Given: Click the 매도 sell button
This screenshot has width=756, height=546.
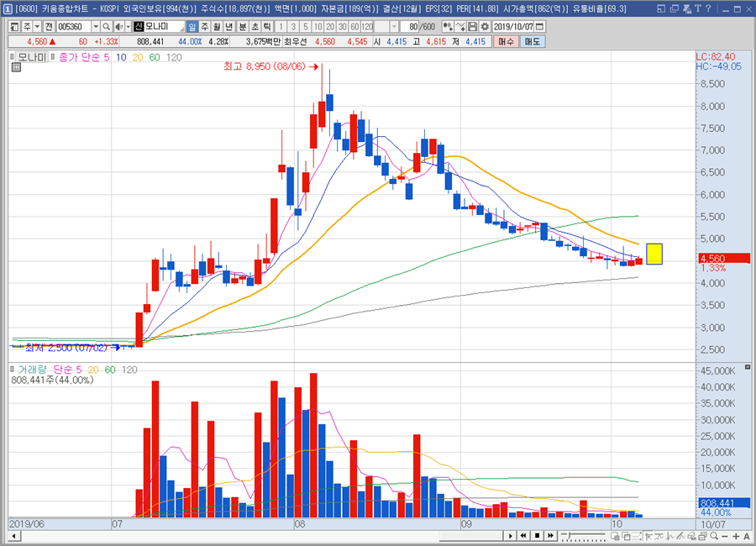Looking at the screenshot, I should (x=533, y=41).
